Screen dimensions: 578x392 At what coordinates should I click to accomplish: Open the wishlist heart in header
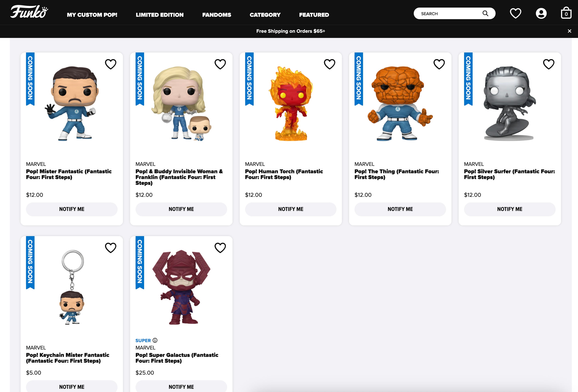(515, 13)
